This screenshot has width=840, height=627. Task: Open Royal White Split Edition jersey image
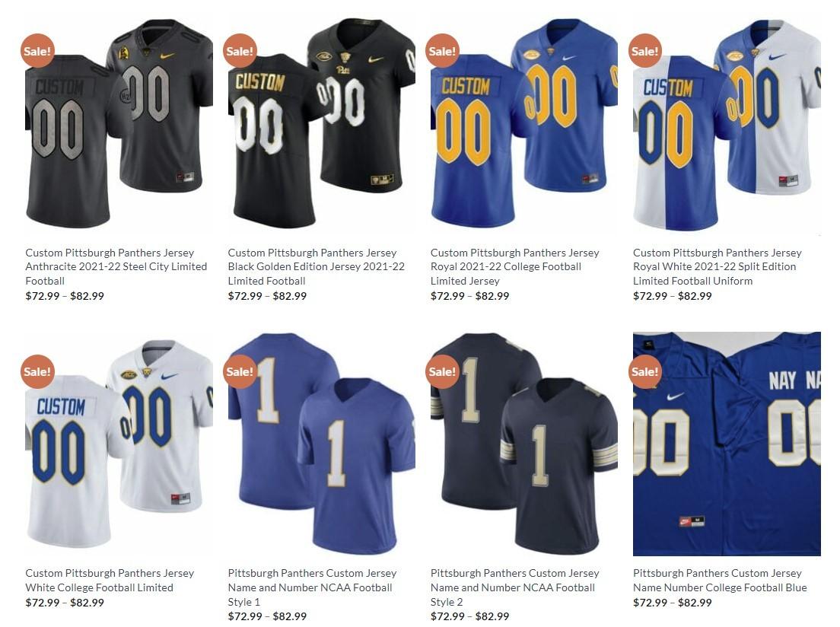[x=727, y=123]
